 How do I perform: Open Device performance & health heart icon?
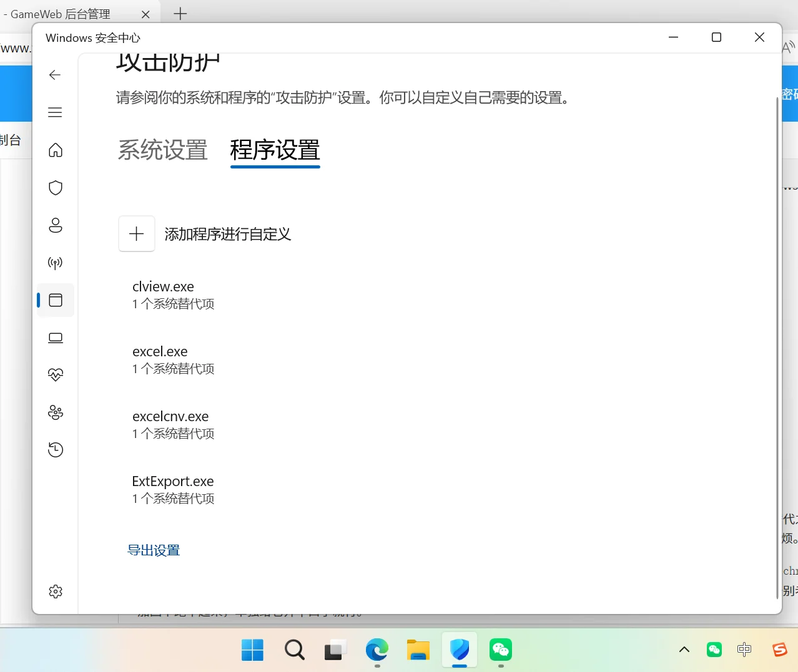[56, 375]
